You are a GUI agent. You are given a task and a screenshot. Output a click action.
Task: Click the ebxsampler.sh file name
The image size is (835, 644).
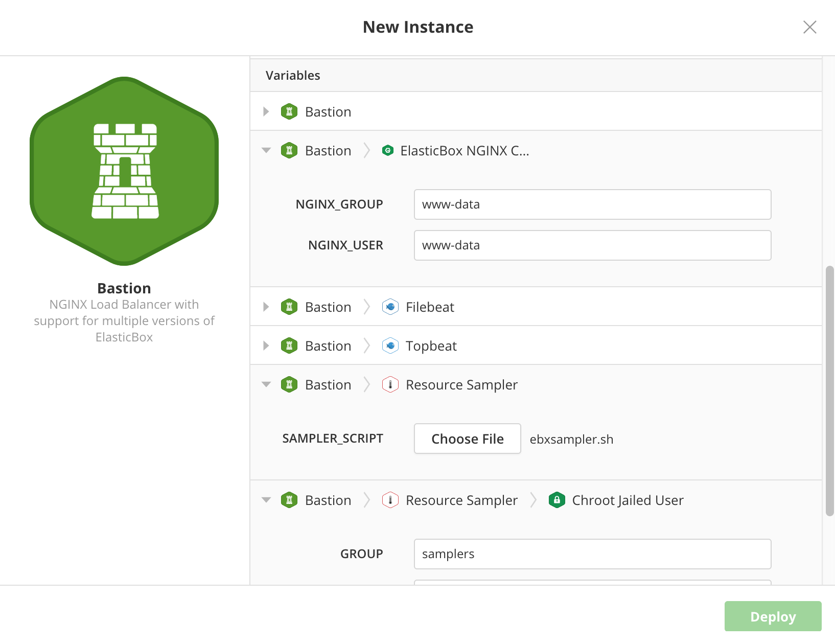[x=571, y=440]
